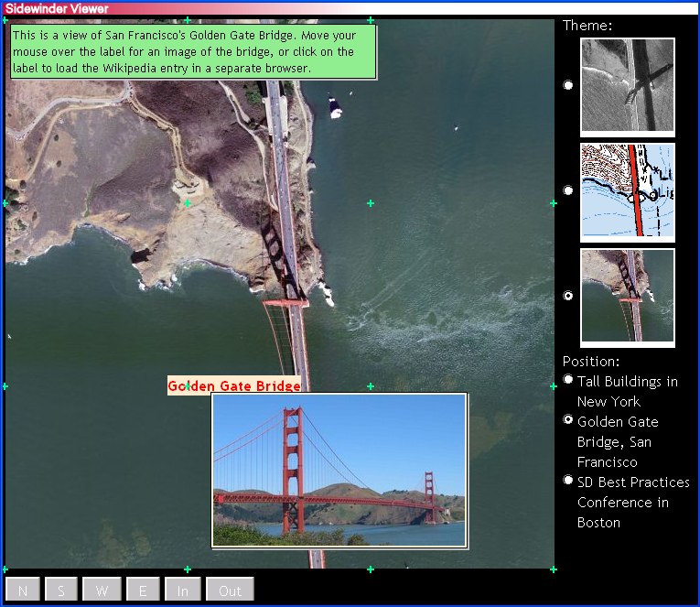Click the topographic map theme thumbnail
Screen dimensions: 700x607
coord(628,191)
